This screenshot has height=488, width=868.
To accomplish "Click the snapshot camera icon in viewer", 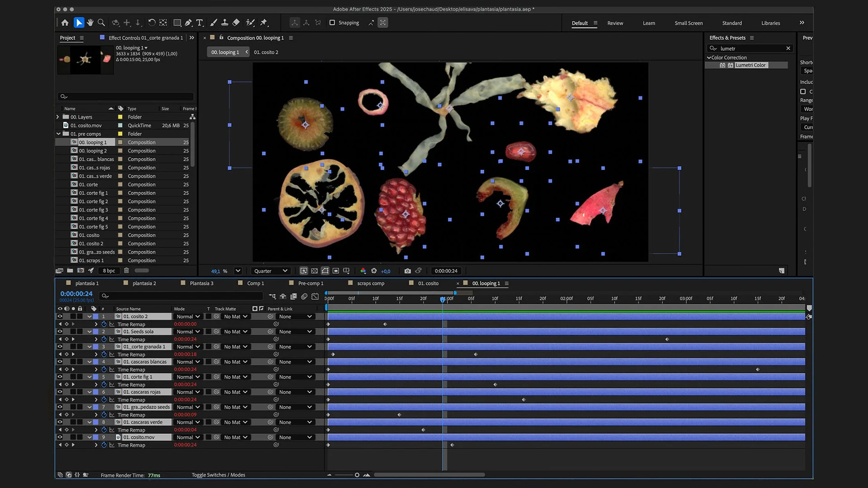I will click(407, 271).
